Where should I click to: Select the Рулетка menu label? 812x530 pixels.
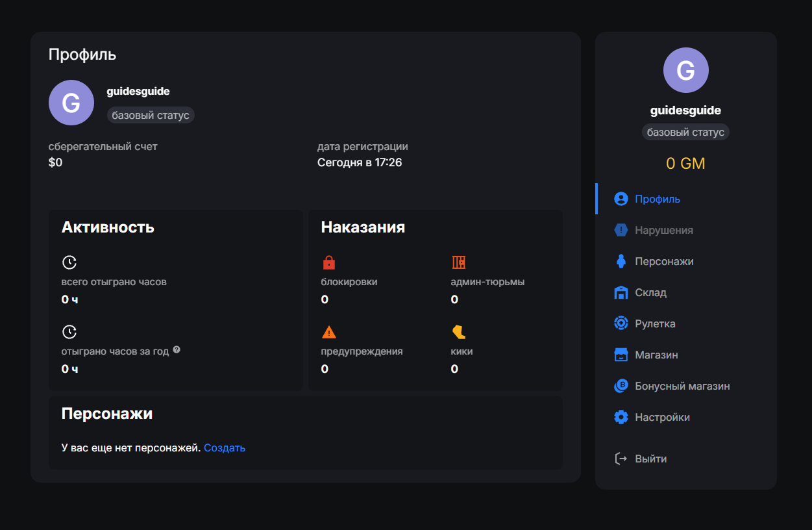pos(655,323)
